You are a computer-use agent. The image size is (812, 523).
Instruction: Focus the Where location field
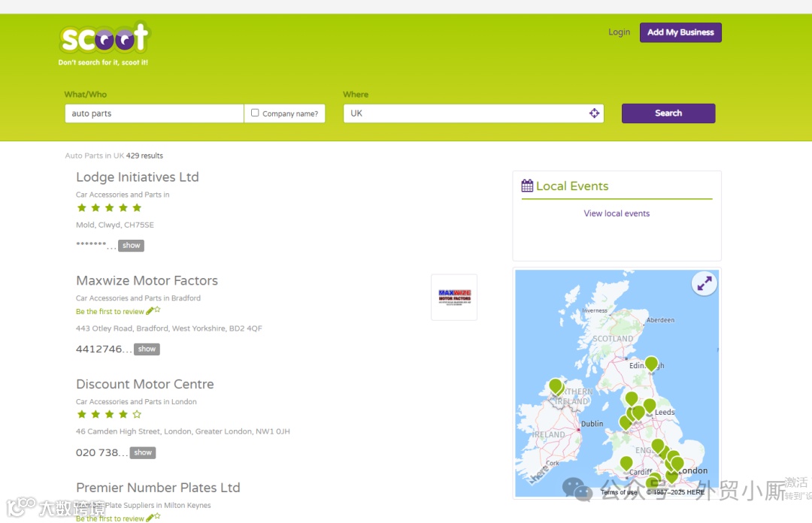coord(474,113)
